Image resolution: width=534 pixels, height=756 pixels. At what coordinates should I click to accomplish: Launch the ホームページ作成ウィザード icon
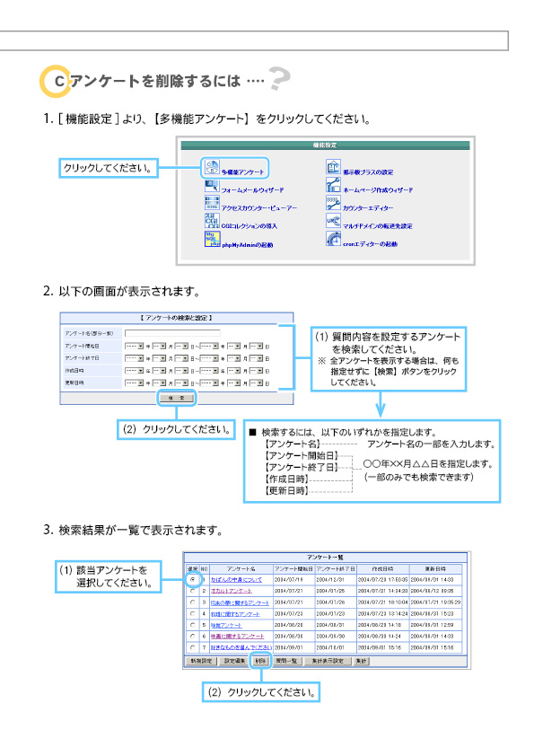pos(334,185)
